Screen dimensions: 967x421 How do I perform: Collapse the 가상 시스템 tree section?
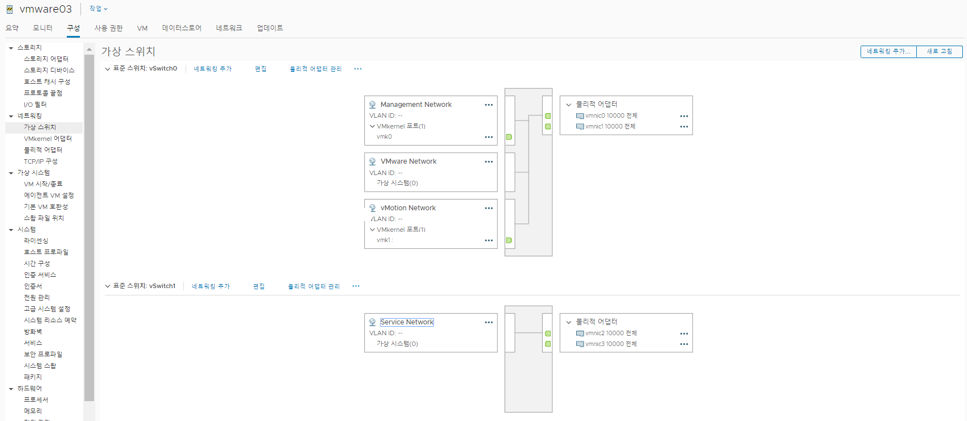pos(11,173)
